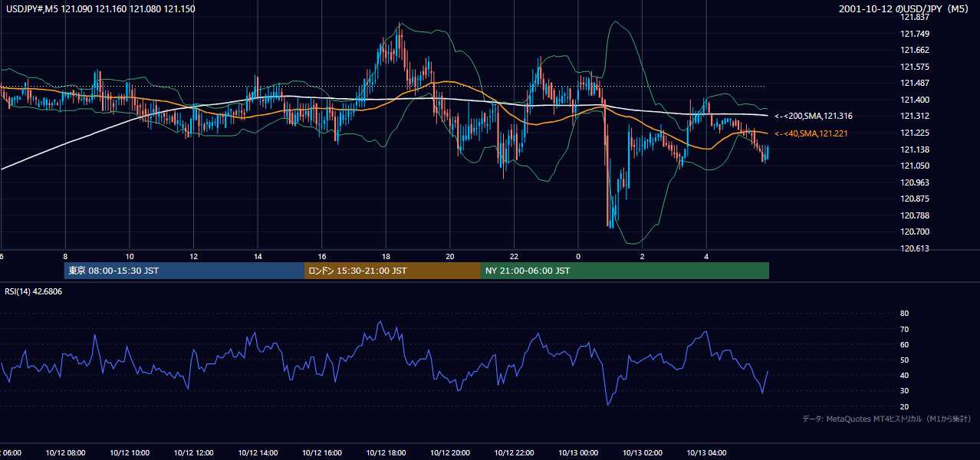Click the 10/12 10:00 bottom time label
This screenshot has height=460, width=980.
click(x=130, y=452)
